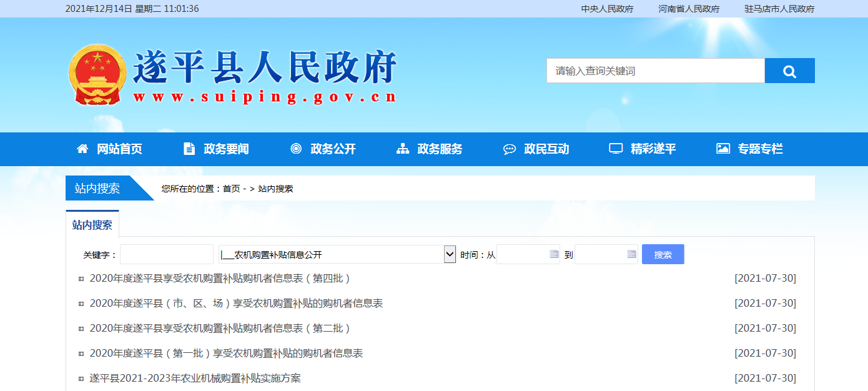Open the 中央人民政府 link
Viewport: 868px width, 391px height.
607,9
